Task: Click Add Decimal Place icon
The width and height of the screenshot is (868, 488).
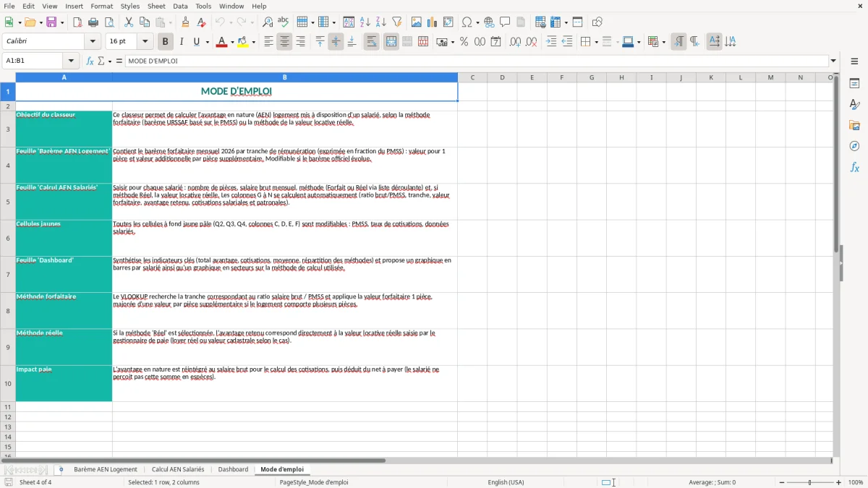Action: (x=515, y=42)
